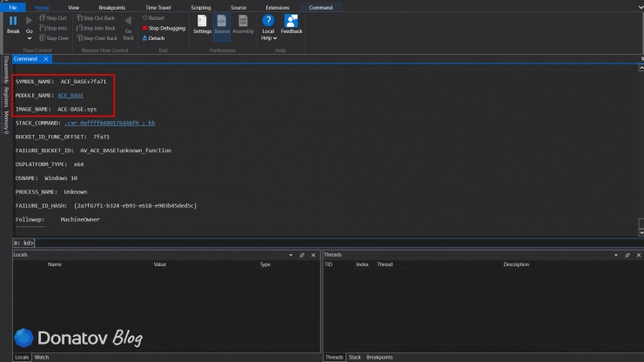
Task: Collapse the ribbon with the chevron
Action: pos(641,7)
